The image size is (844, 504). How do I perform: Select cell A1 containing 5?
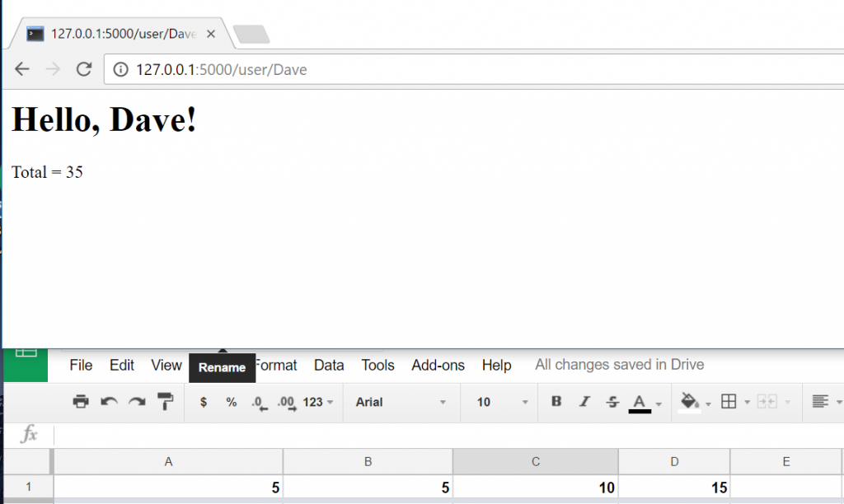168,488
